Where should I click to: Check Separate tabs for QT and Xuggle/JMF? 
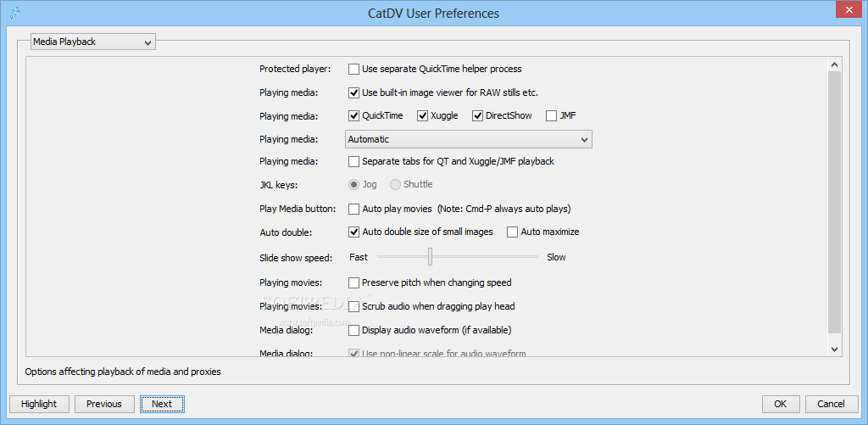pyautogui.click(x=353, y=162)
